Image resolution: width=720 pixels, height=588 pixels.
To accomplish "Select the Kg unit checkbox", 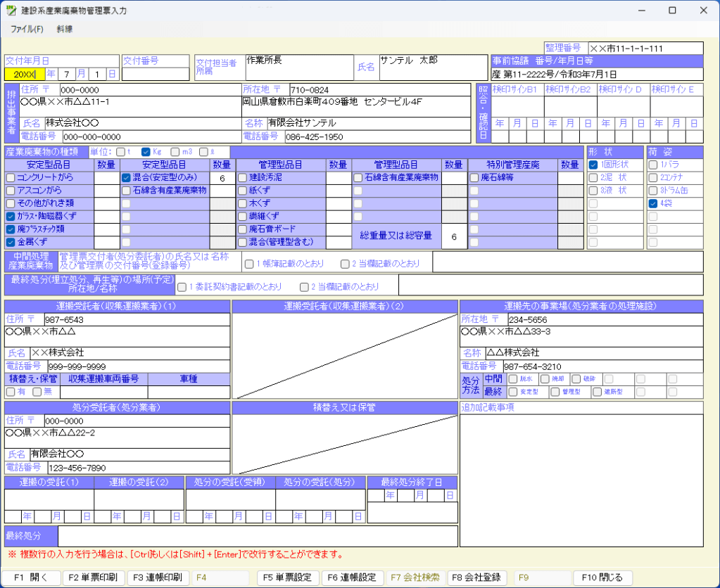I will [x=146, y=151].
